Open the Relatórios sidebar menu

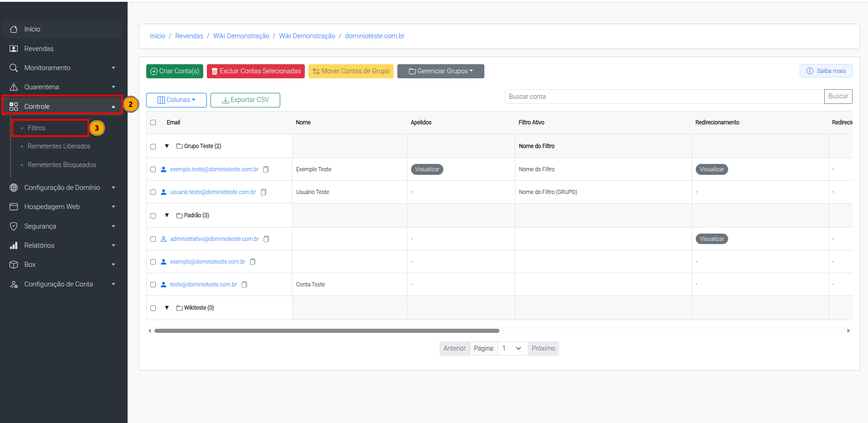(x=62, y=245)
